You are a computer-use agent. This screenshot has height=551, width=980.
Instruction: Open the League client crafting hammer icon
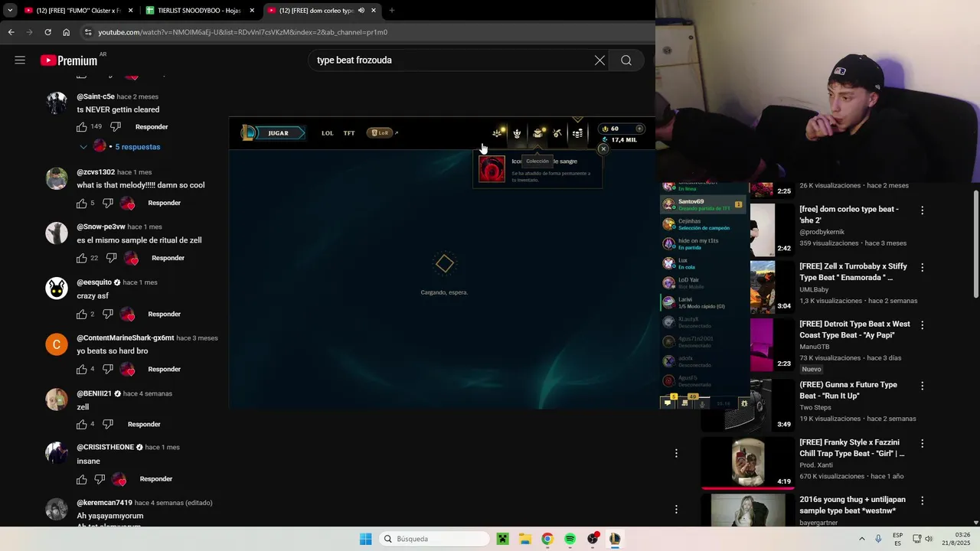557,133
